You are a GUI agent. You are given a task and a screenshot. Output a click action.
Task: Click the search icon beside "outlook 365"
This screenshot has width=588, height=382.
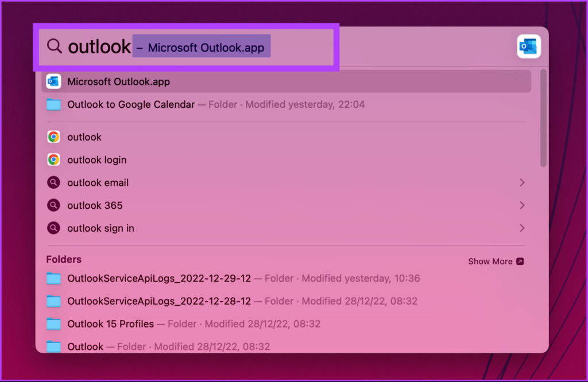click(53, 205)
